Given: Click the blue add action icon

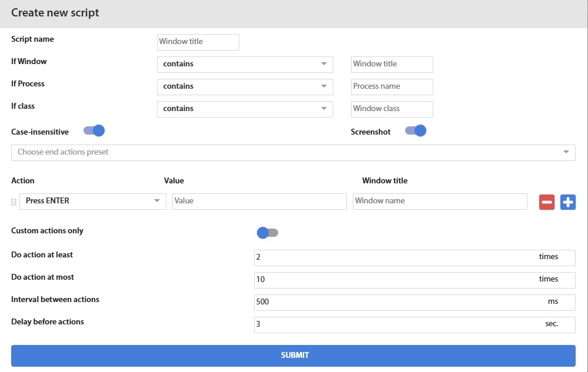Looking at the screenshot, I should tap(567, 202).
